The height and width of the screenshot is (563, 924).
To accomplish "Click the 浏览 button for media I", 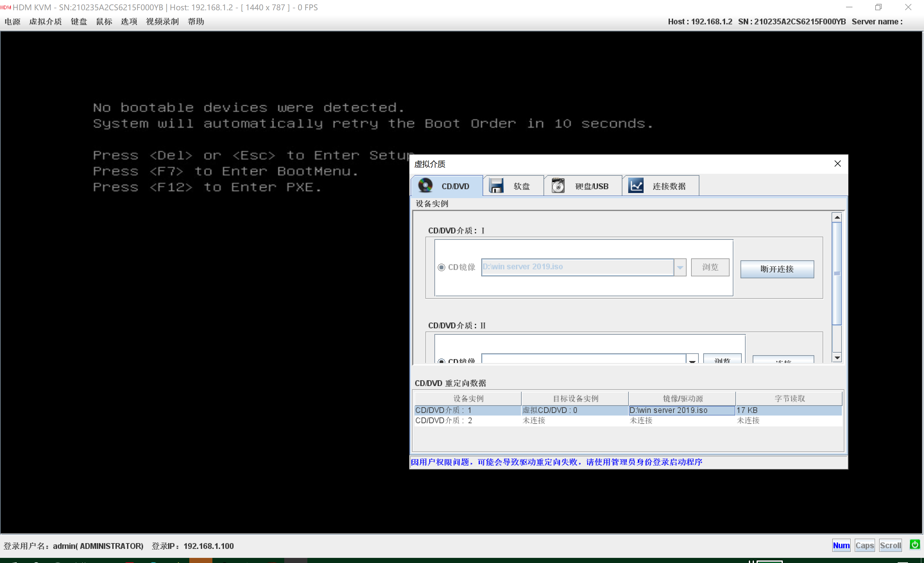I will (x=710, y=267).
